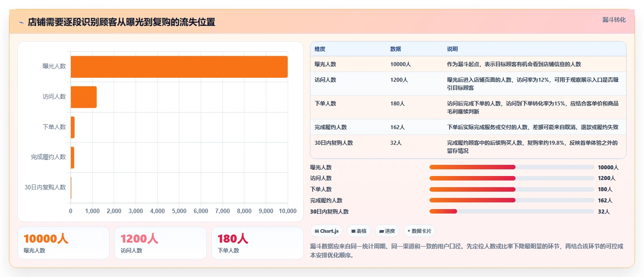The width and height of the screenshot is (644, 277).
Task: Select the Chart.js chip
Action: tap(326, 231)
